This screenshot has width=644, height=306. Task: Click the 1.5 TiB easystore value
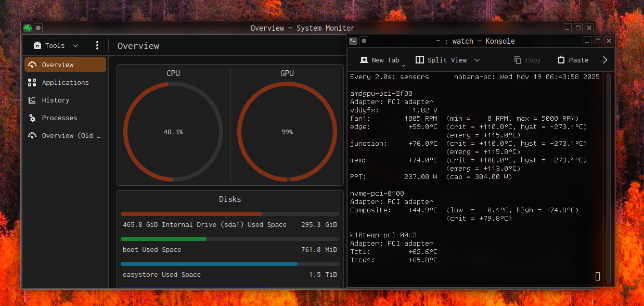(323, 275)
